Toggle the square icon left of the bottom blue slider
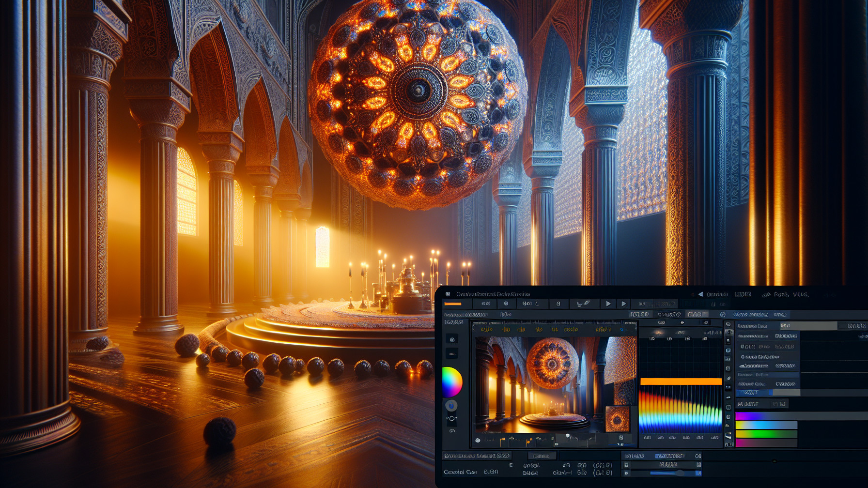Screen dimensions: 868x488 (626, 473)
